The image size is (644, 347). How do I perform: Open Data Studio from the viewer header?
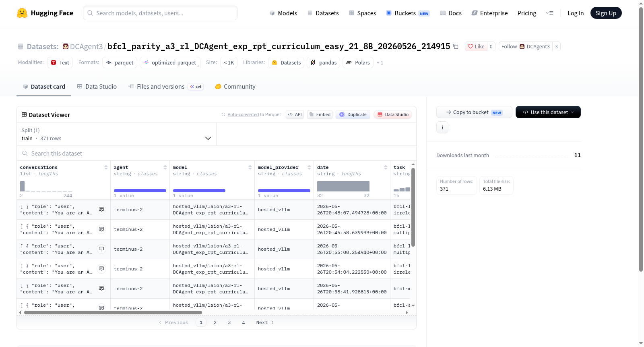click(393, 114)
